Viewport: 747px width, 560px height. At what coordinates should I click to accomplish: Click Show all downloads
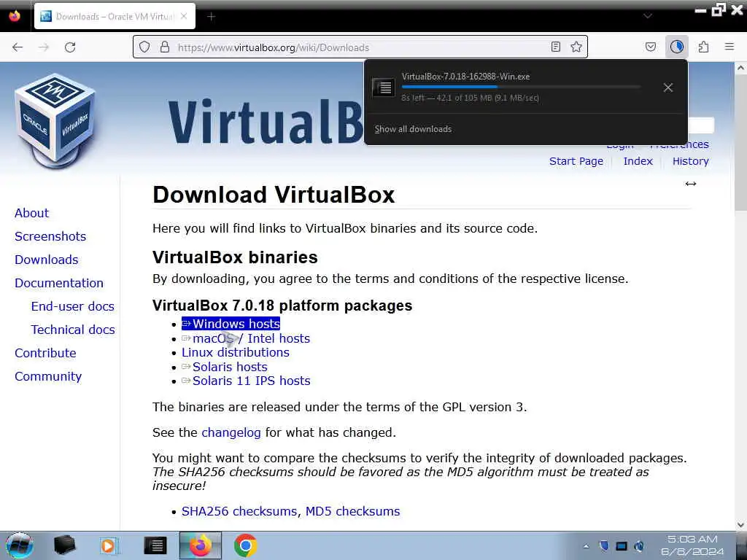click(413, 129)
